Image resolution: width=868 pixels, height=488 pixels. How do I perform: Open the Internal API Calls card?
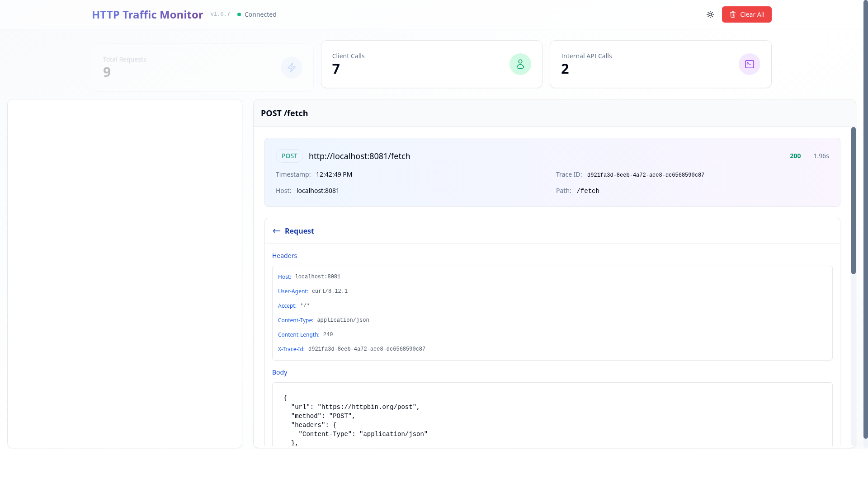[x=660, y=64]
